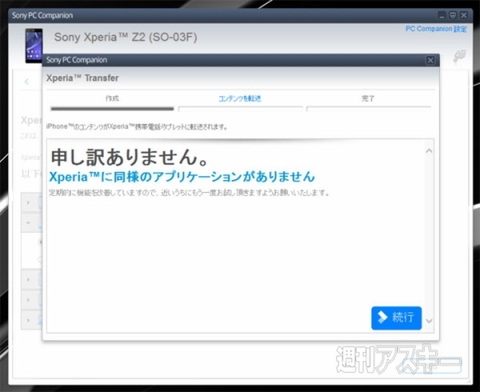Click the back arrow in main window

click(27, 81)
